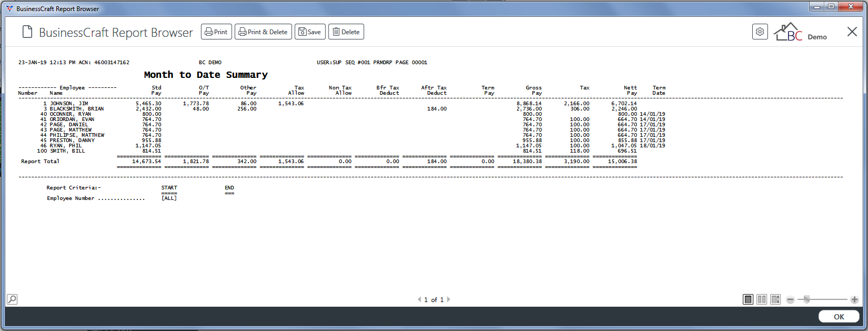This screenshot has height=331, width=868.
Task: Click the Other Pay total 342.00
Action: pyautogui.click(x=247, y=162)
